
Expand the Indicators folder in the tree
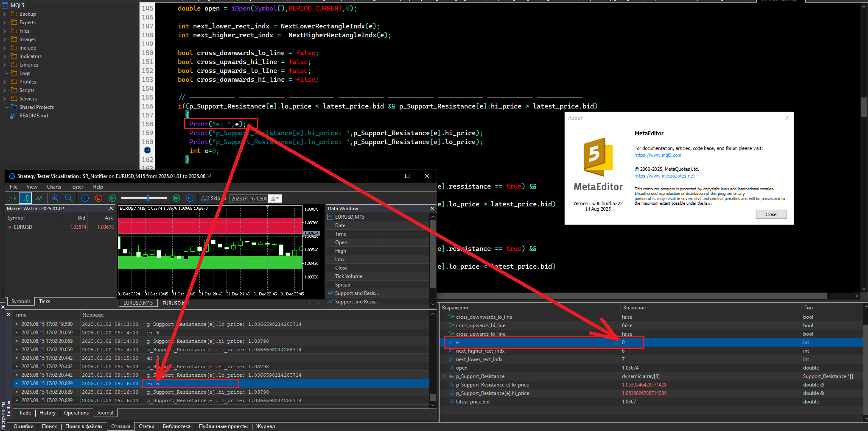(5, 56)
